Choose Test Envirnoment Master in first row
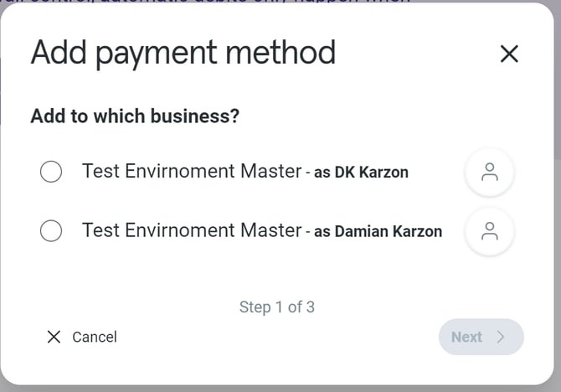561x392 pixels. [x=191, y=171]
